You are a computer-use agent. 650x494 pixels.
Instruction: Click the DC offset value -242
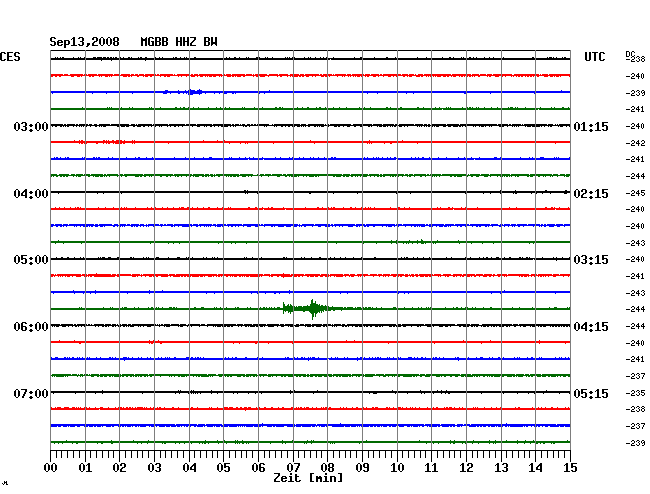(x=635, y=143)
